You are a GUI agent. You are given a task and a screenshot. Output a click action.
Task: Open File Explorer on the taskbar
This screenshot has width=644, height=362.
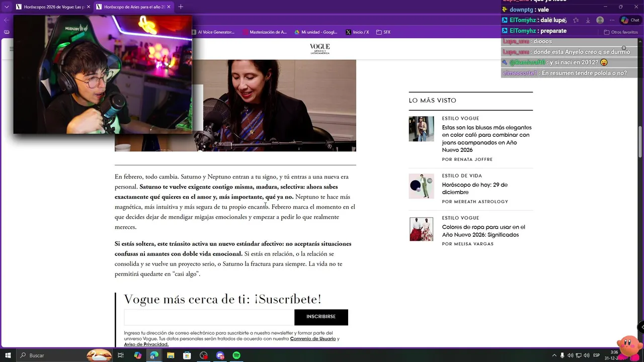point(171,355)
